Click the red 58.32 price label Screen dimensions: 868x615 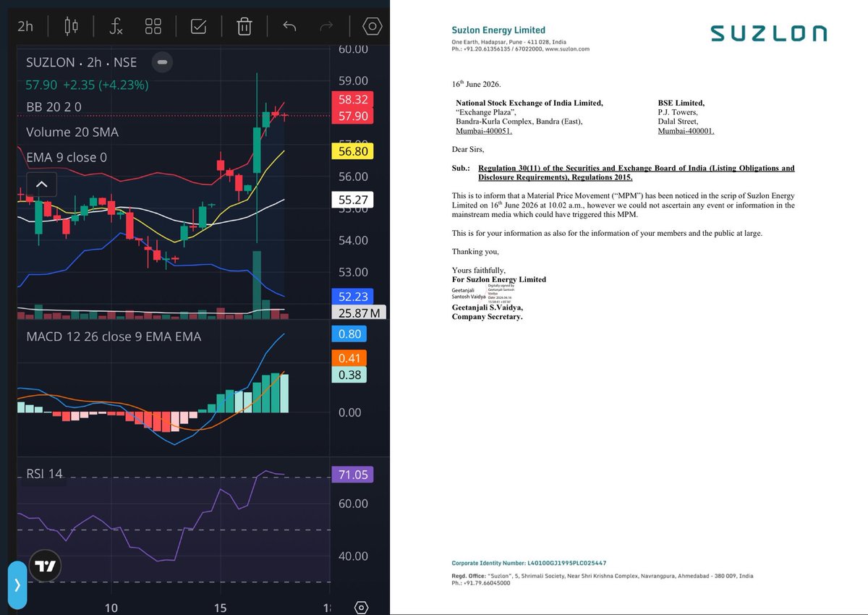[352, 100]
